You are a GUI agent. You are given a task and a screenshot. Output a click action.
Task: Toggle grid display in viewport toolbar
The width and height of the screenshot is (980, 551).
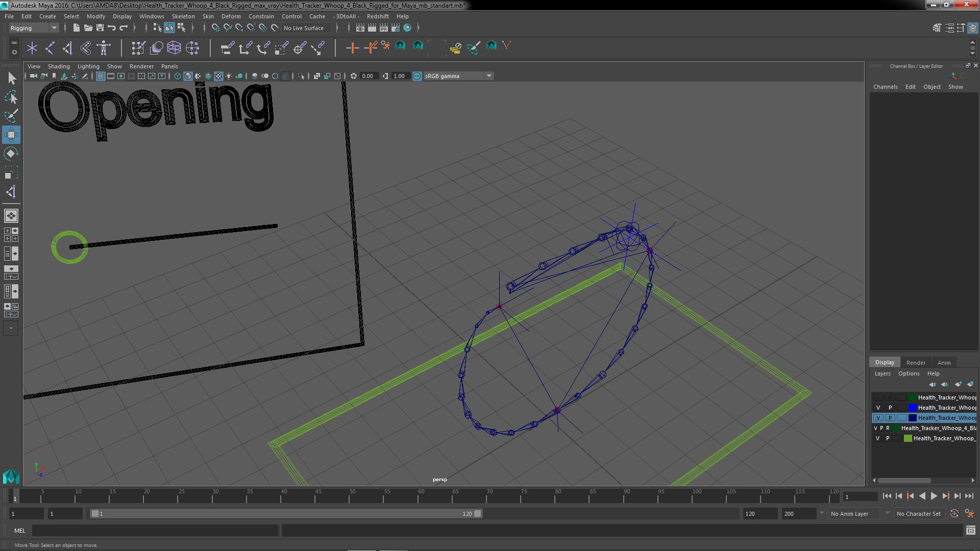(101, 76)
